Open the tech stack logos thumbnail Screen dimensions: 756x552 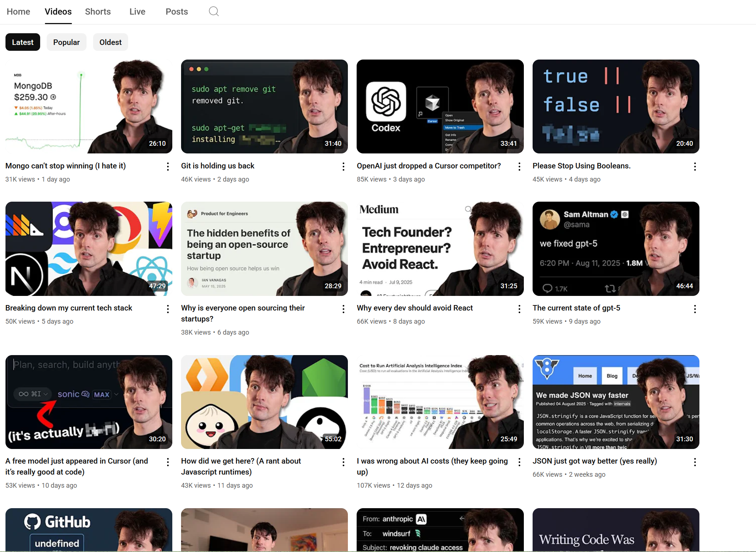coord(89,249)
